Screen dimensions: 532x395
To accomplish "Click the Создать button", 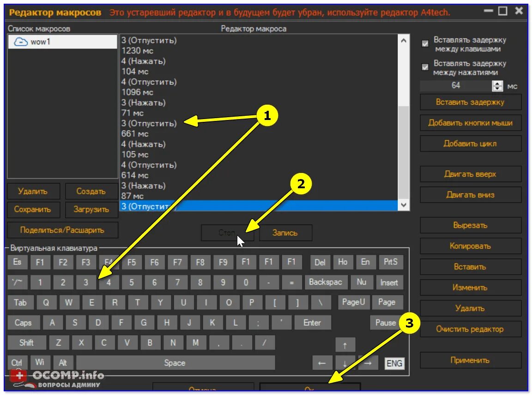I will pos(91,191).
